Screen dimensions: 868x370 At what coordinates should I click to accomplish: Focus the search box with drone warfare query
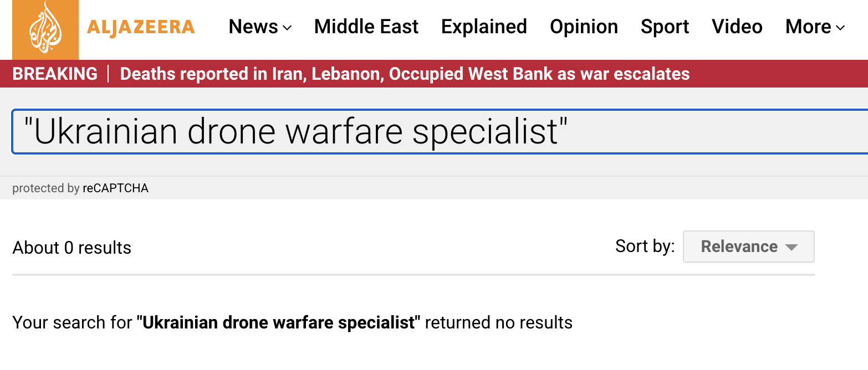438,131
